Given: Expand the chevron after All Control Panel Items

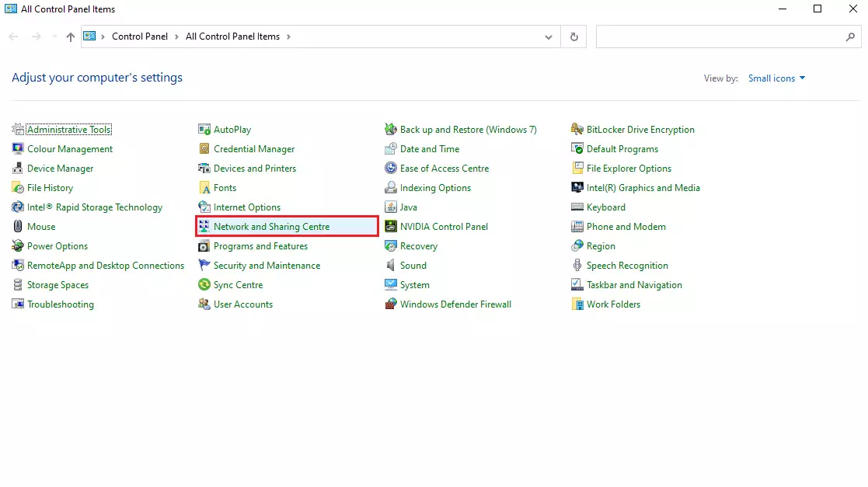Looking at the screenshot, I should (x=288, y=37).
